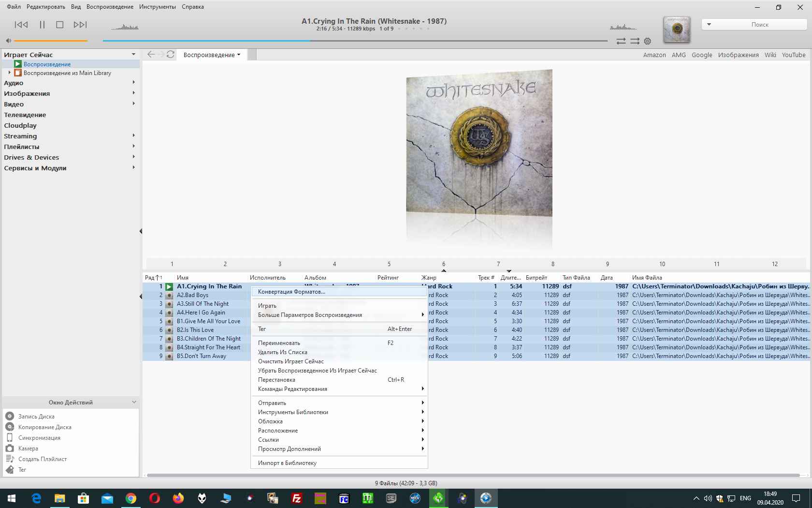This screenshot has width=812, height=508.
Task: Select Воспроизведение in the tree
Action: click(x=47, y=64)
